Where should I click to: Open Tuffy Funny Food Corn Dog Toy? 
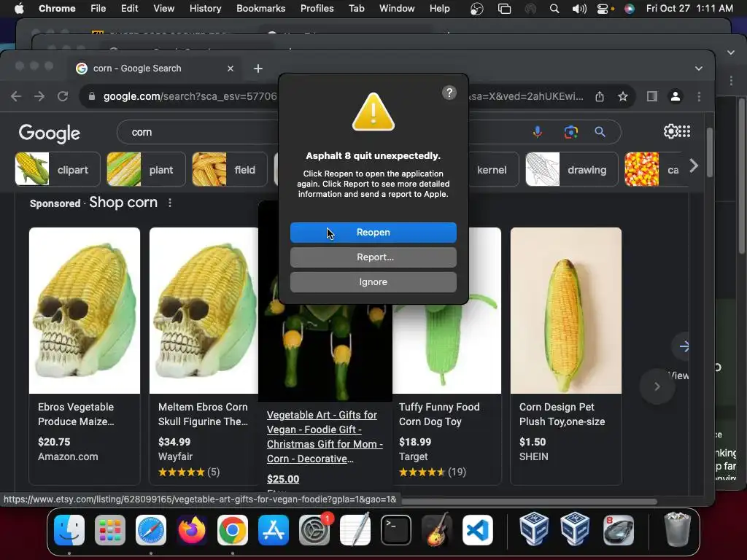(439, 414)
